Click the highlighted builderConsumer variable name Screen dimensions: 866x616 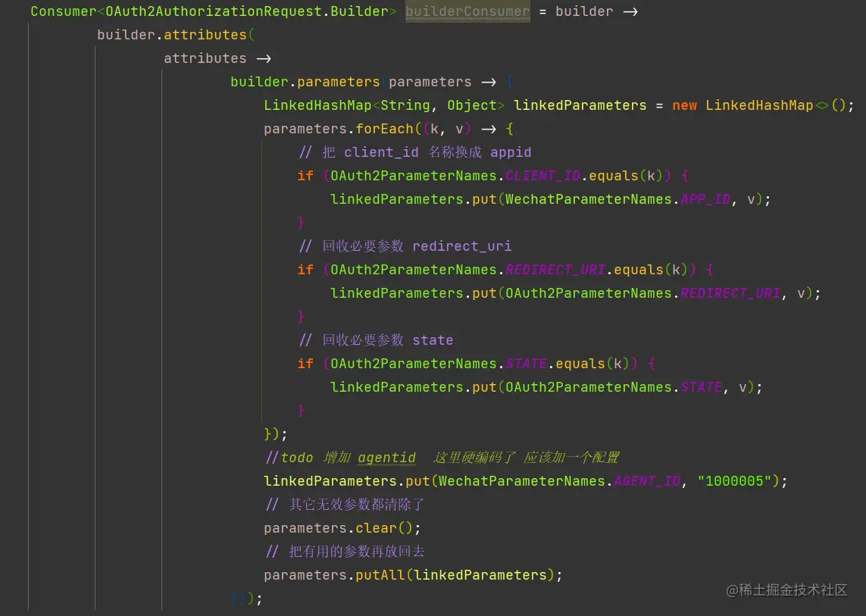coord(467,11)
